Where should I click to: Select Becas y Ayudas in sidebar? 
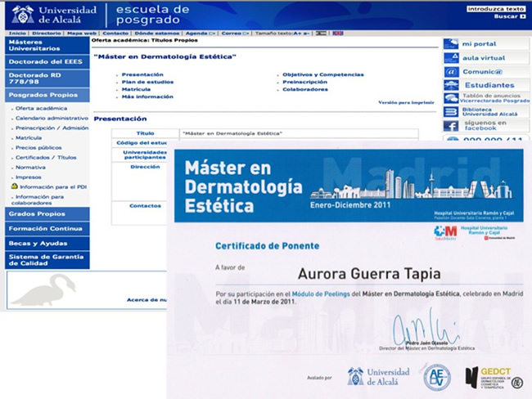coord(47,244)
